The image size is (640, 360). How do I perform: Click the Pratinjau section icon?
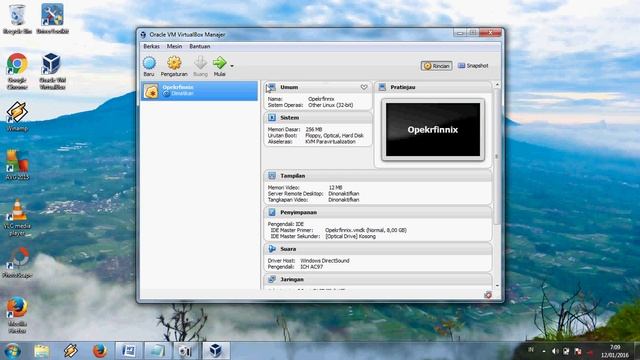coord(382,87)
